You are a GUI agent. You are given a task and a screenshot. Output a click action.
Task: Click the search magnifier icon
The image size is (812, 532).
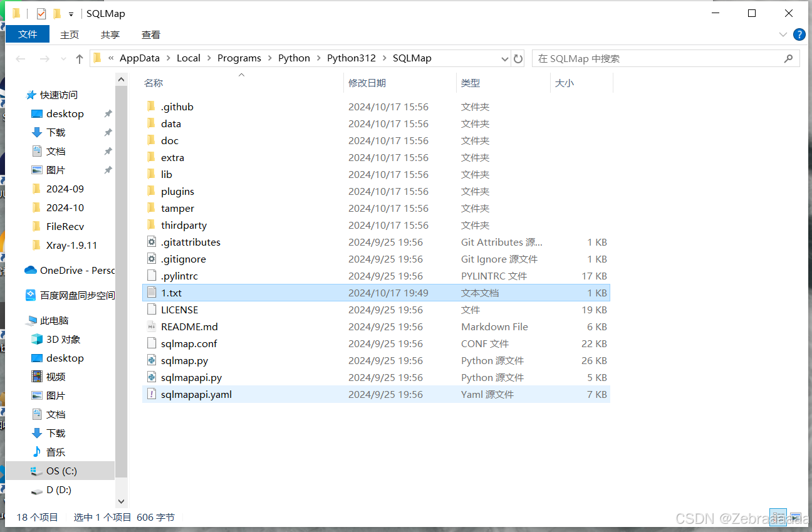[789, 58]
